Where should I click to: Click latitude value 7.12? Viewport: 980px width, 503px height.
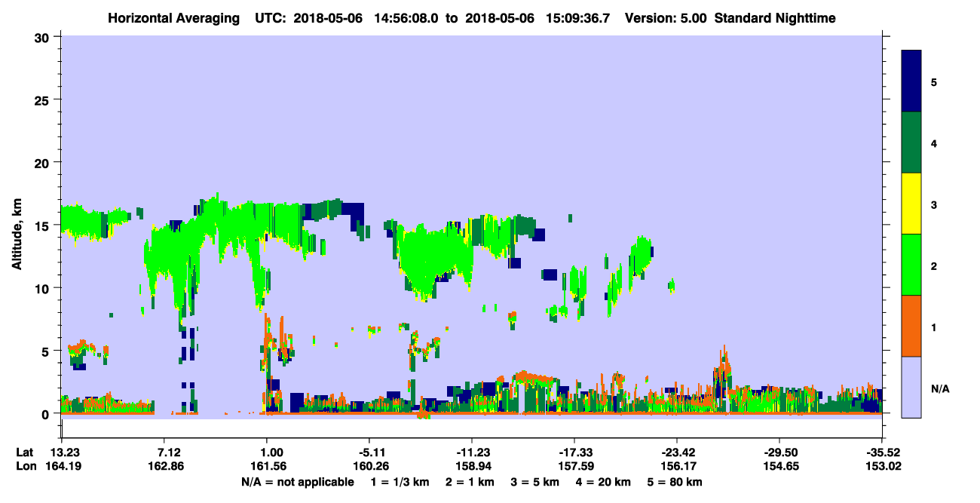pos(168,452)
